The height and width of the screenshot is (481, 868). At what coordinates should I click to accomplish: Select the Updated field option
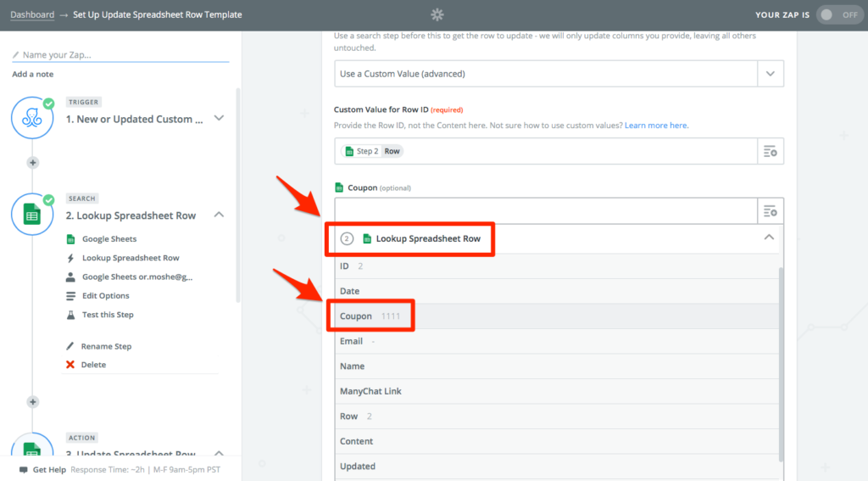(556, 466)
